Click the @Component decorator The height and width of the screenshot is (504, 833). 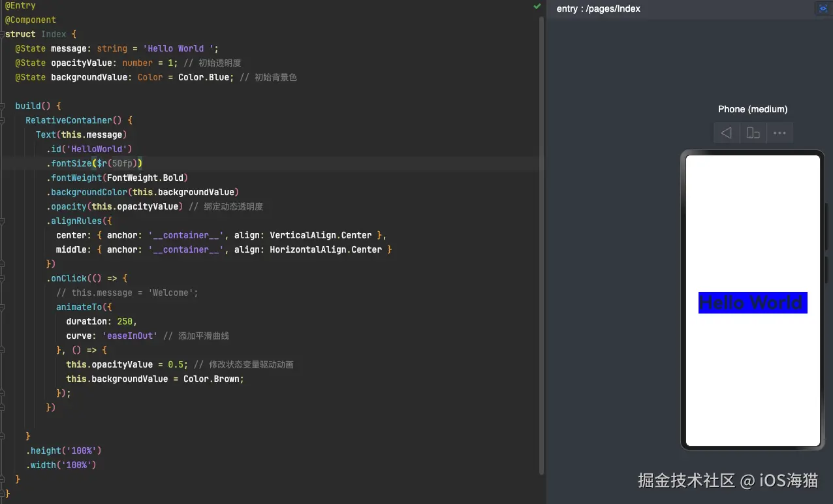pyautogui.click(x=31, y=20)
